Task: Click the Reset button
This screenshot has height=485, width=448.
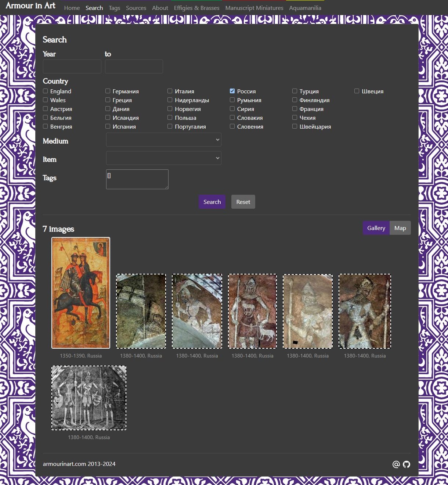Action: tap(243, 202)
